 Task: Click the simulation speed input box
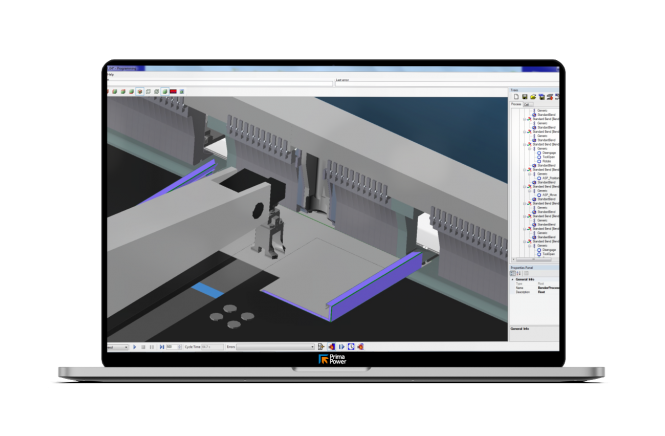170,347
